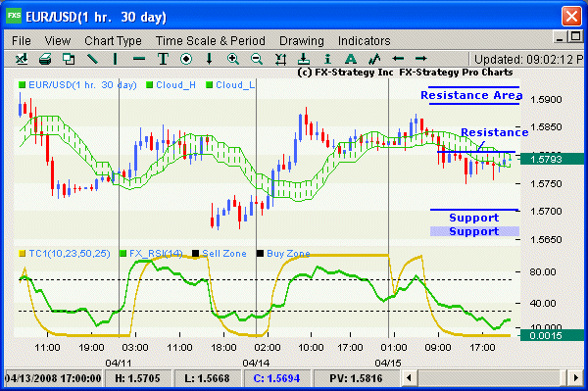The width and height of the screenshot is (588, 391).
Task: Click the 04/15 date axis label
Action: pyautogui.click(x=388, y=363)
